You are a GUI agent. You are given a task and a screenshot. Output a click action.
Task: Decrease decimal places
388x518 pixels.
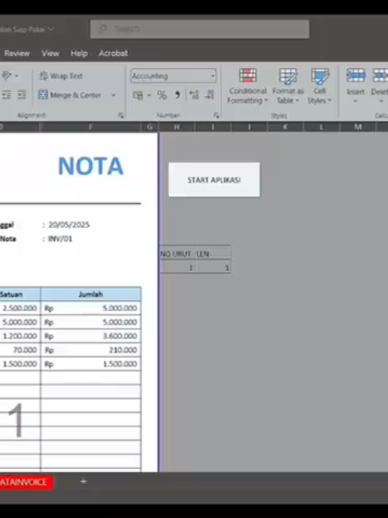(x=210, y=95)
